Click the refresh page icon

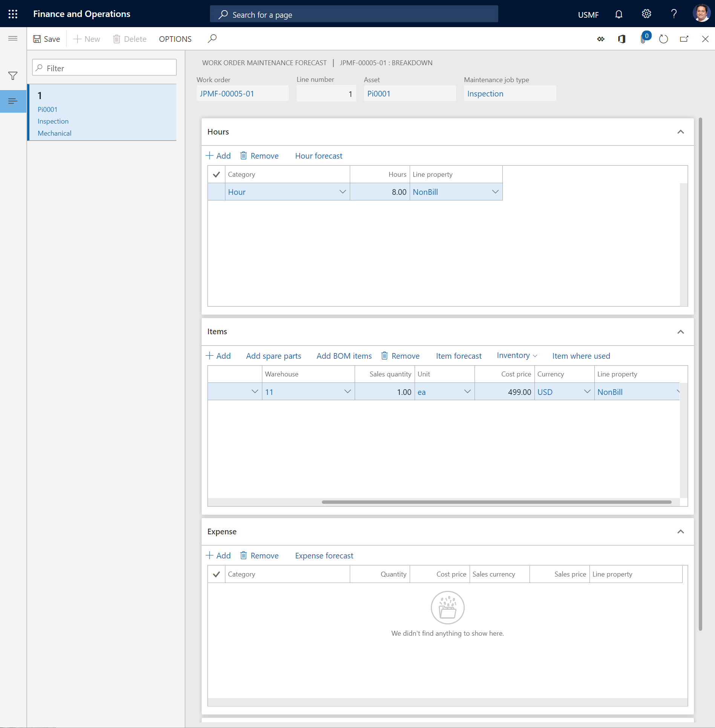[663, 39]
